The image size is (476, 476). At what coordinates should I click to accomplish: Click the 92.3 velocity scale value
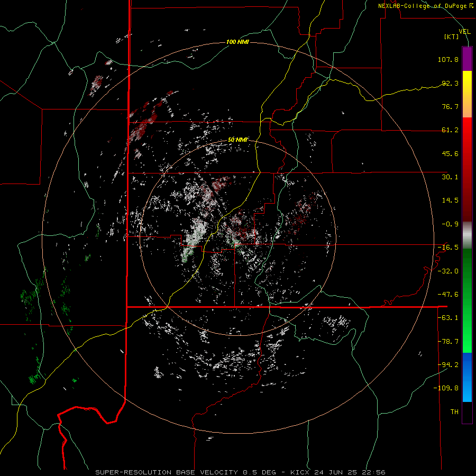pyautogui.click(x=450, y=83)
